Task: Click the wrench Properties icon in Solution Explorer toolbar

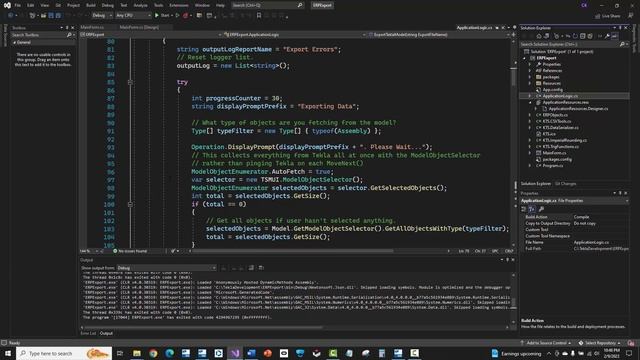Action: click(x=607, y=36)
